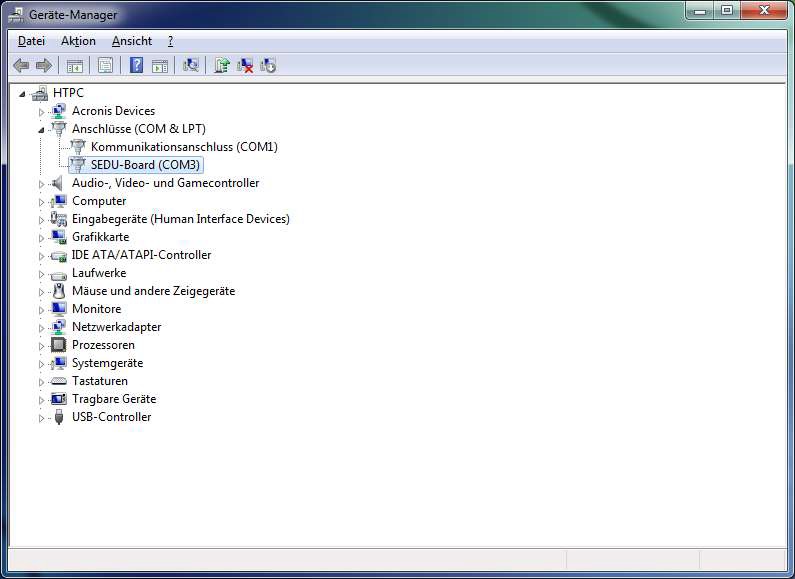The image size is (795, 579).
Task: Click the Kommunikationsanschluss (COM1) port icon
Action: (x=78, y=147)
